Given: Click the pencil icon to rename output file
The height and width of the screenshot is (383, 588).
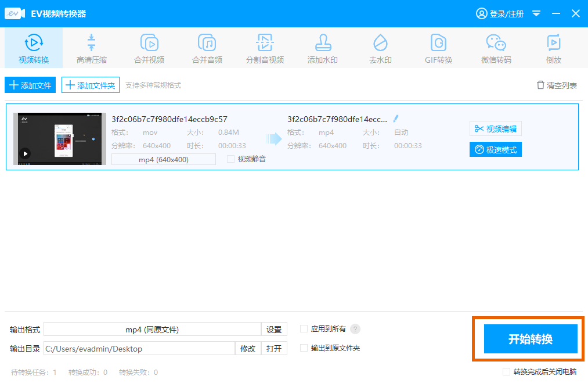Looking at the screenshot, I should point(396,119).
